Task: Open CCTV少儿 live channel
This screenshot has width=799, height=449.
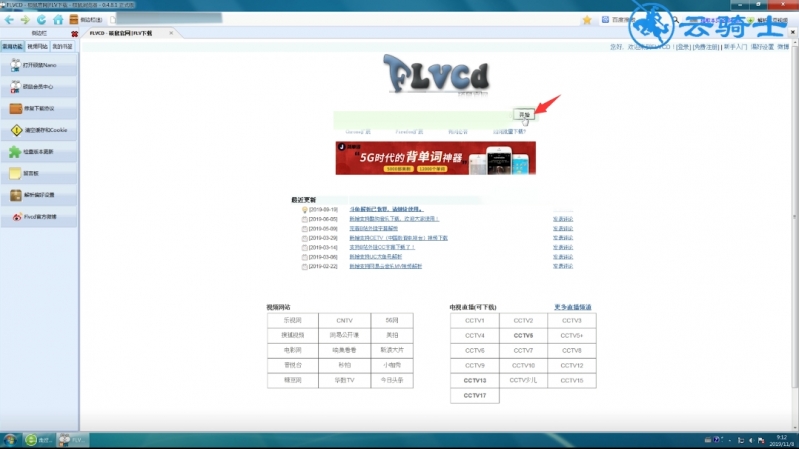Action: point(523,380)
